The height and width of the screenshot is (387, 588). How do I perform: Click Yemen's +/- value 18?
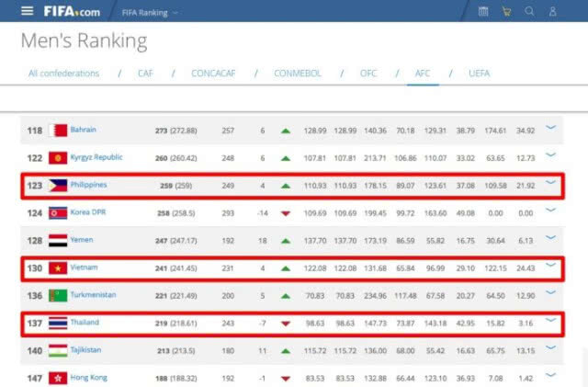tap(263, 241)
